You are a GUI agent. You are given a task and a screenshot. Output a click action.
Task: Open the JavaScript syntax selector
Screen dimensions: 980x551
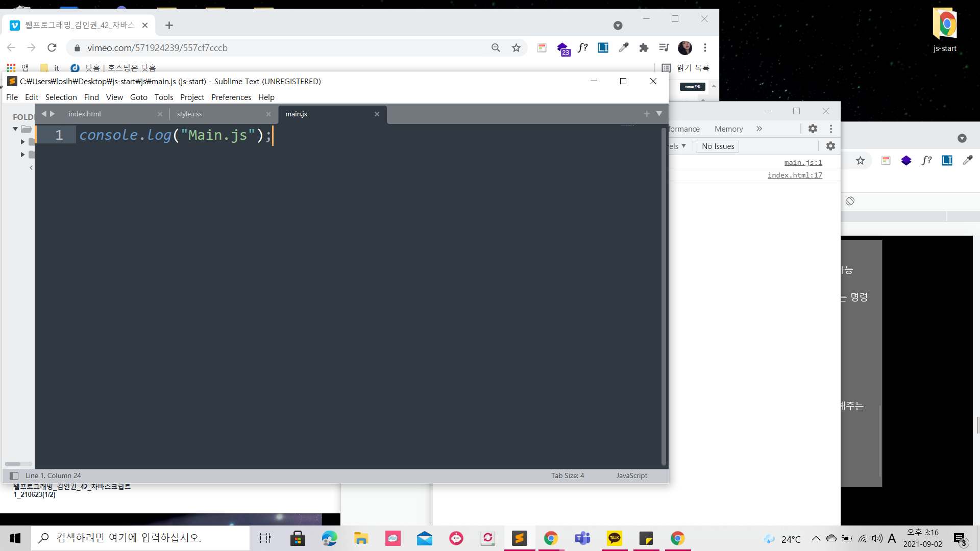[631, 475]
